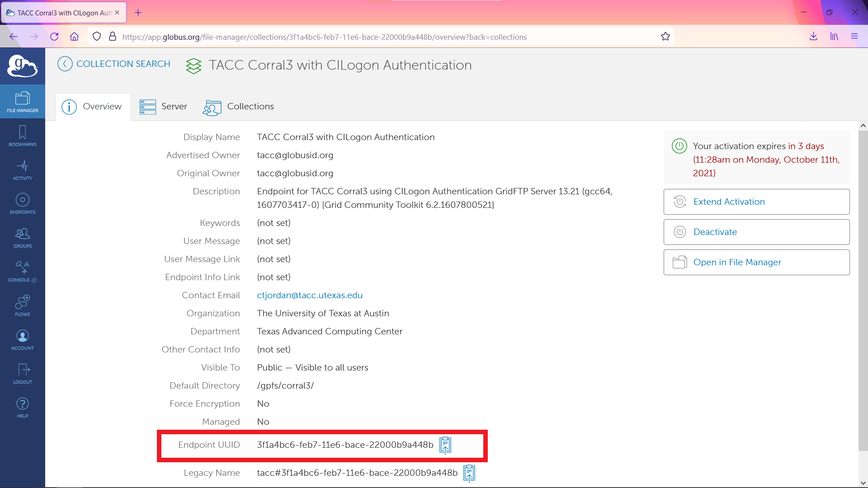The height and width of the screenshot is (488, 868).
Task: Click the copy icon next to Legacy Name
Action: pos(469,473)
